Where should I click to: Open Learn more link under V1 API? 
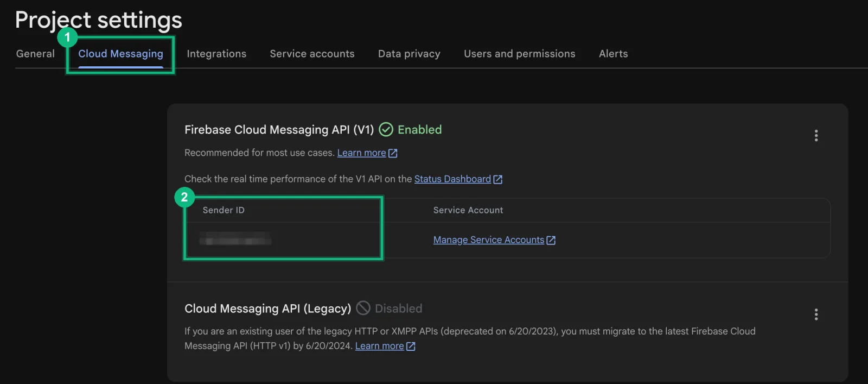click(x=361, y=153)
